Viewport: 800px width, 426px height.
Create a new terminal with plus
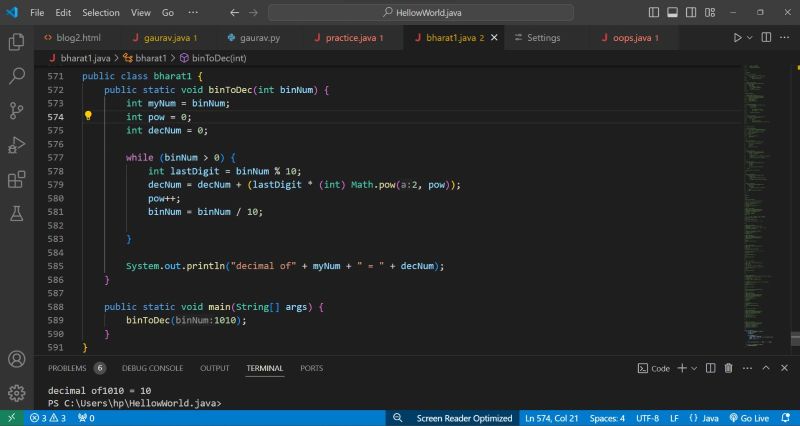(x=682, y=368)
